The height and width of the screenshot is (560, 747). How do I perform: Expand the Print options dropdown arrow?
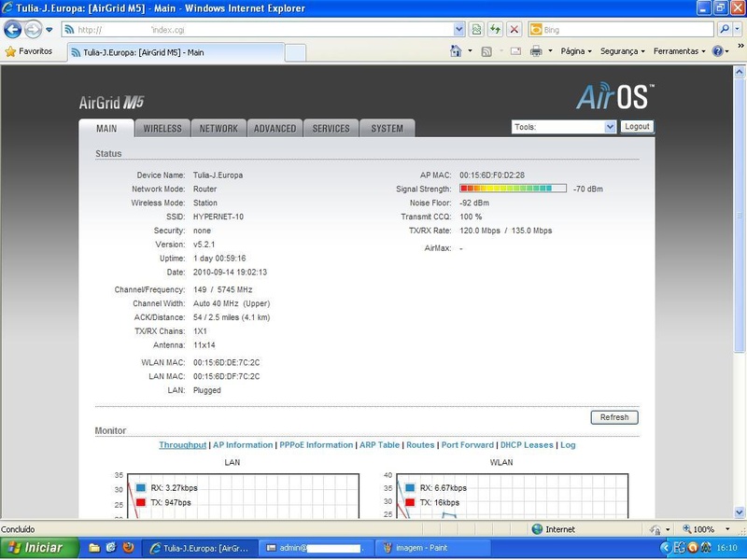(x=550, y=51)
